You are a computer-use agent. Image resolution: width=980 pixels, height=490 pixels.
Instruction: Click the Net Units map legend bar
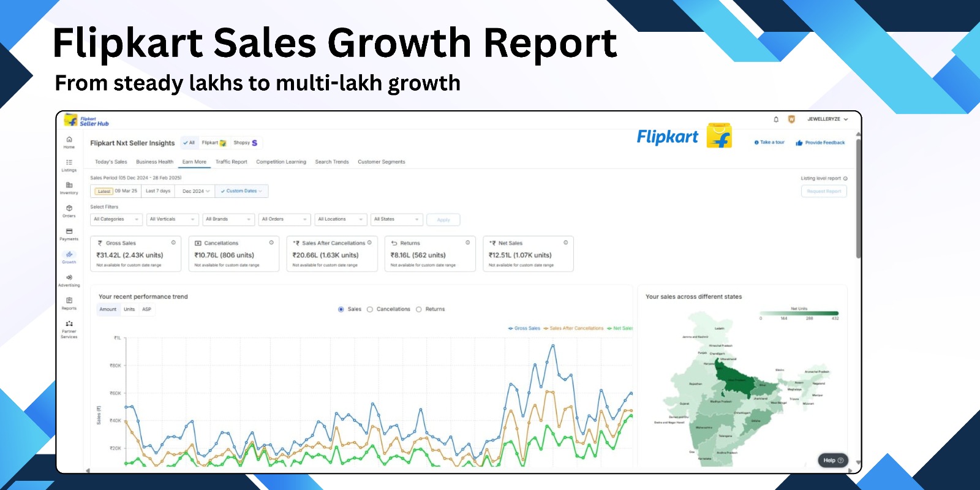click(799, 314)
